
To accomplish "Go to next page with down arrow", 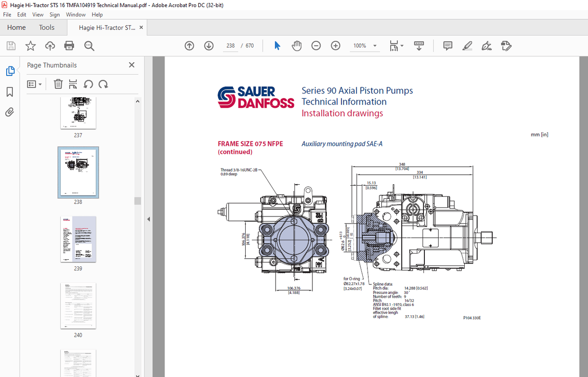I will [x=209, y=46].
